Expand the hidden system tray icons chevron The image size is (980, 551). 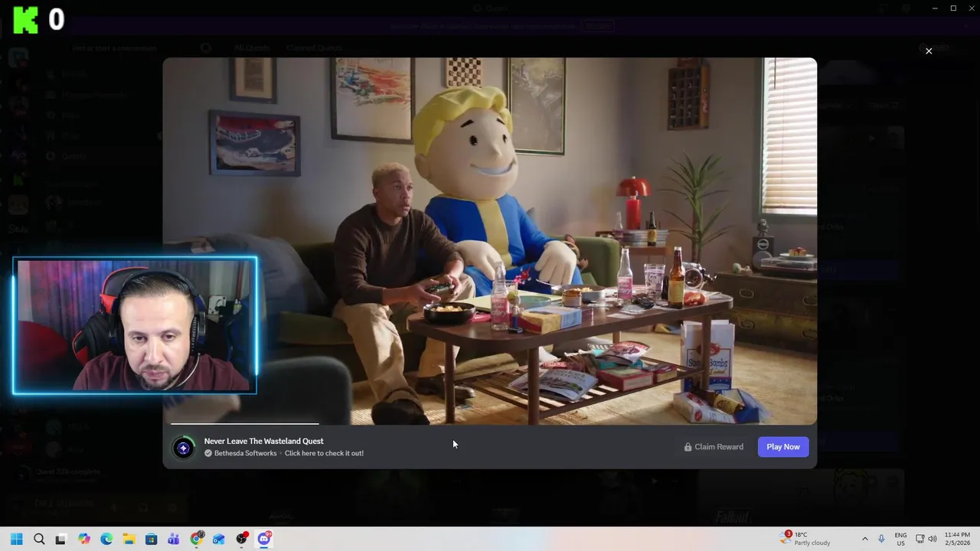pos(865,539)
